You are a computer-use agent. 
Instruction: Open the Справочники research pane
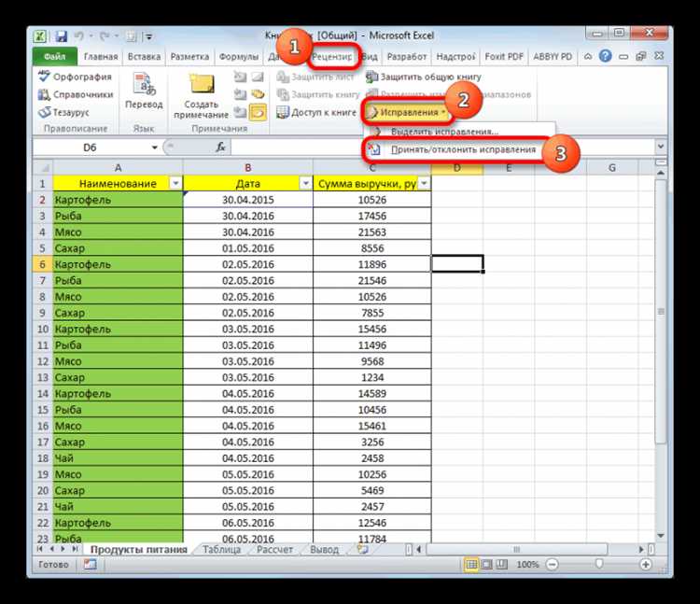click(76, 94)
